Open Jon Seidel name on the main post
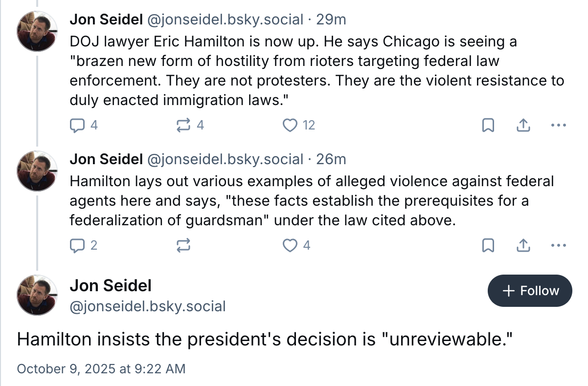Viewport: 588px width, 386px height. point(111,285)
